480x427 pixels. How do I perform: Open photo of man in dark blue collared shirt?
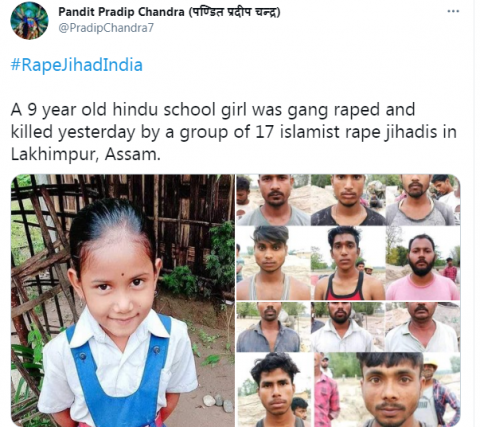tap(273, 327)
